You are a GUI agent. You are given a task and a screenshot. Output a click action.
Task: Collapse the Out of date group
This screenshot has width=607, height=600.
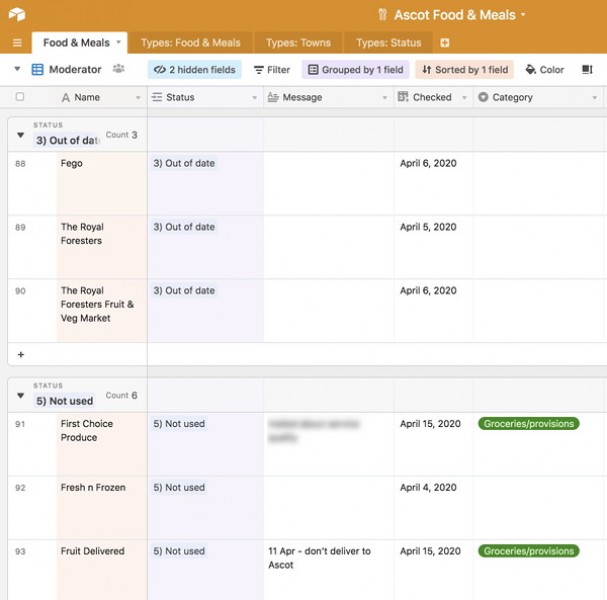pyautogui.click(x=20, y=135)
